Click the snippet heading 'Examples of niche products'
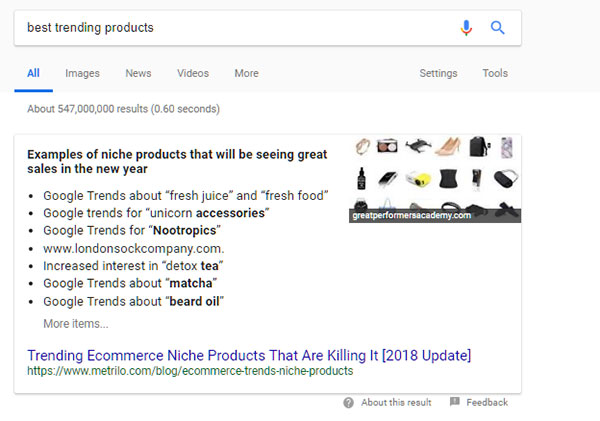Screen dimensions: 600x421 (177, 162)
